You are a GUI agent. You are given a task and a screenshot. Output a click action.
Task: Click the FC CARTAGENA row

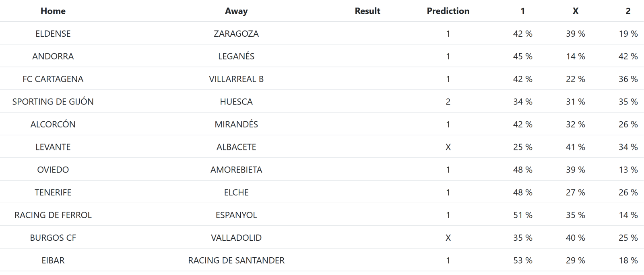point(53,79)
